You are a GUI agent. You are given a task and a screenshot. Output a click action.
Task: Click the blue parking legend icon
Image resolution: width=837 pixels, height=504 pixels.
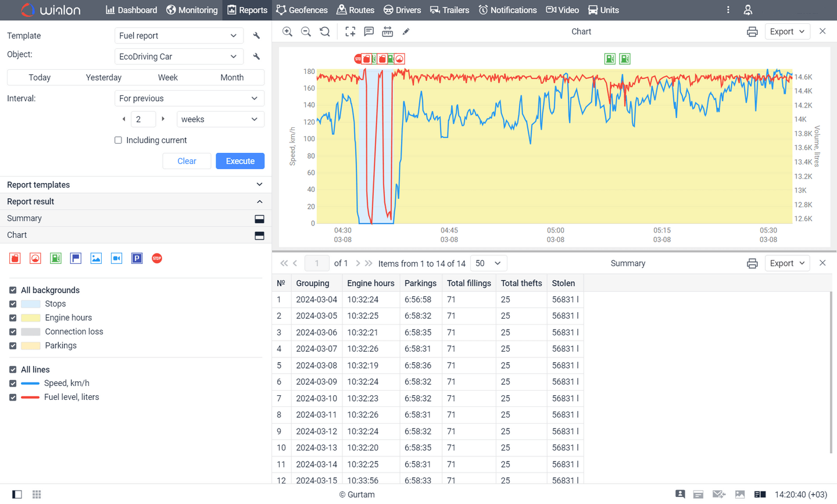137,258
